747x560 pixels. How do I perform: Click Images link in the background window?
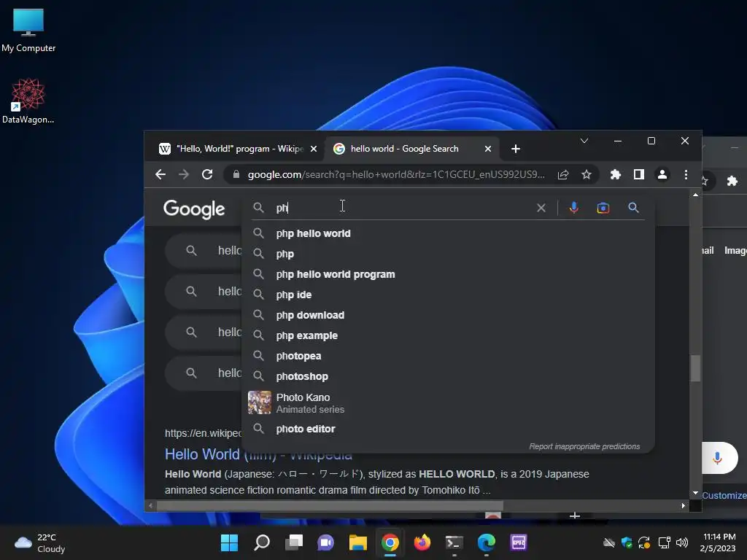click(735, 251)
